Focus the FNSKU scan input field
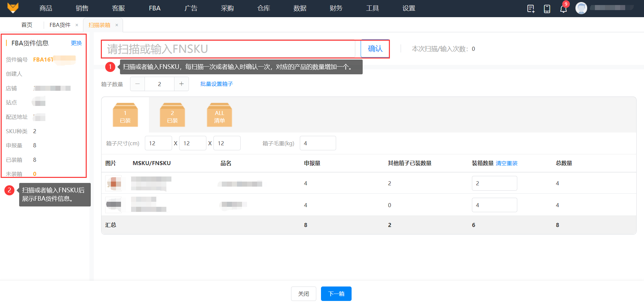Screen dimensions: 644x306 (229, 49)
